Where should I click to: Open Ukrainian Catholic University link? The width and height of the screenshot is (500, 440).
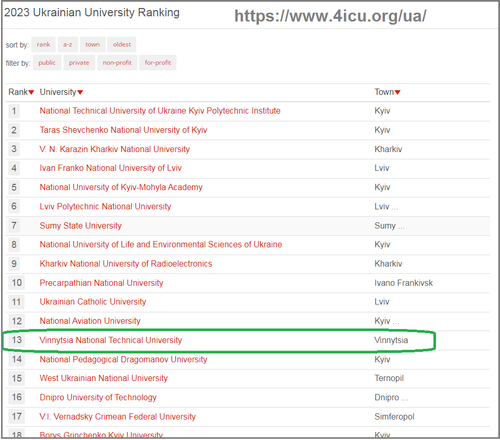[93, 302]
